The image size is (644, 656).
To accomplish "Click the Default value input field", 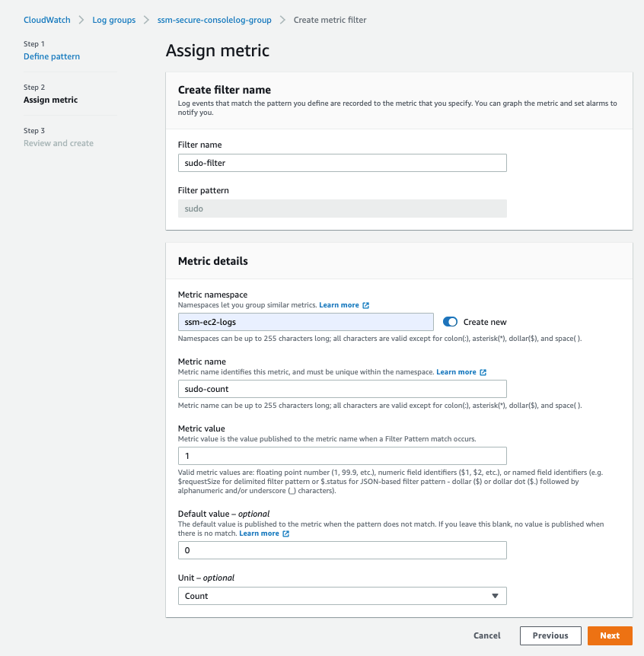I will point(342,549).
